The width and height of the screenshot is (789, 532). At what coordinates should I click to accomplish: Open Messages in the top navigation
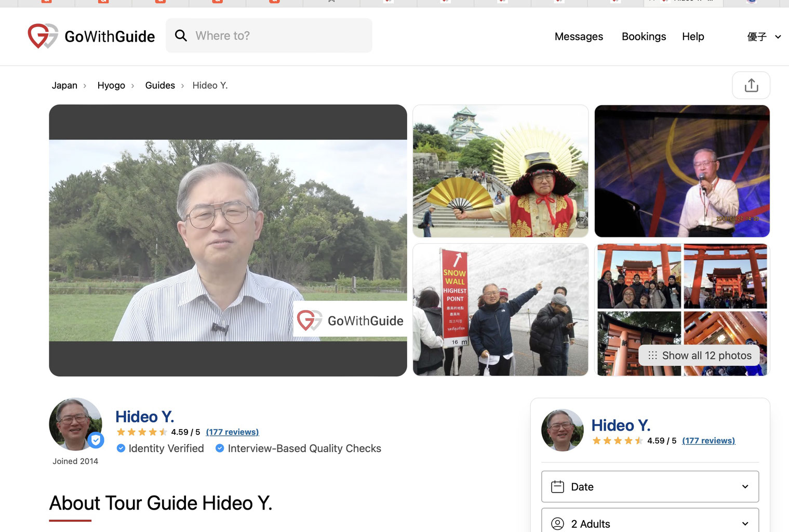(579, 36)
